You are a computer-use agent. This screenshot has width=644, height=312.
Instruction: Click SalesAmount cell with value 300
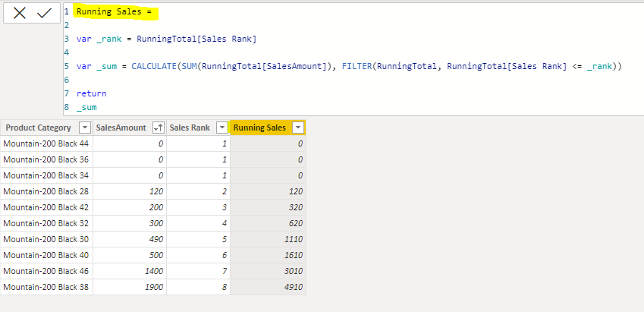(x=130, y=223)
